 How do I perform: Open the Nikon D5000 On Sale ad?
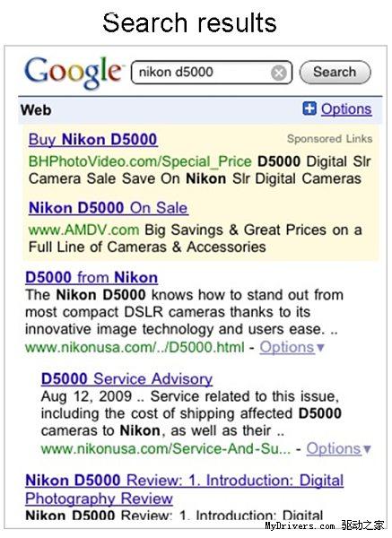[109, 208]
